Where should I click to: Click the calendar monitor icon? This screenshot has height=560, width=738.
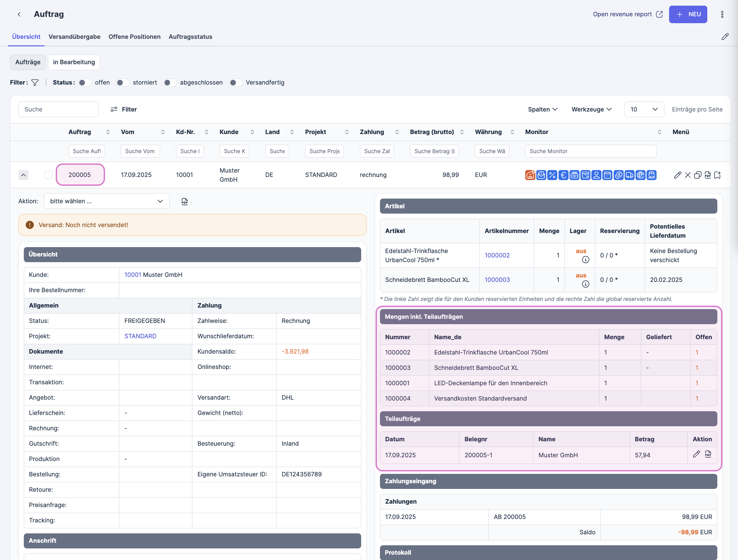point(607,175)
